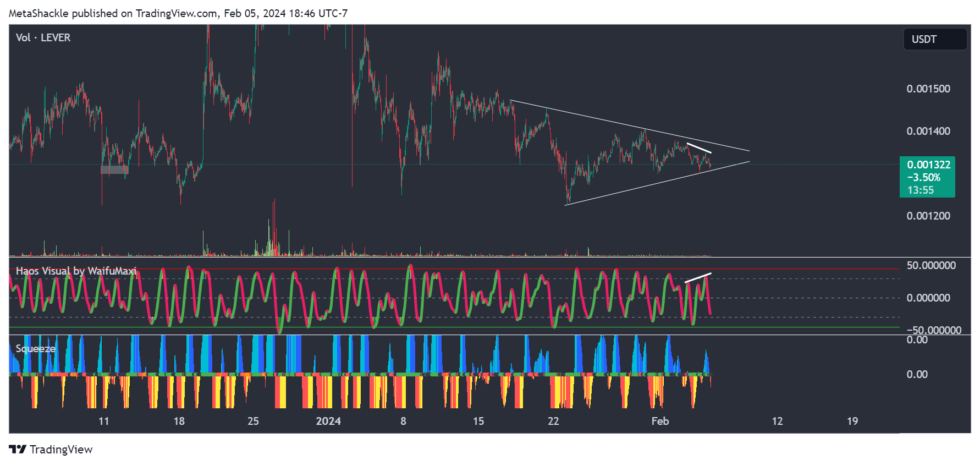Click the 13:55 countdown timer

(920, 190)
